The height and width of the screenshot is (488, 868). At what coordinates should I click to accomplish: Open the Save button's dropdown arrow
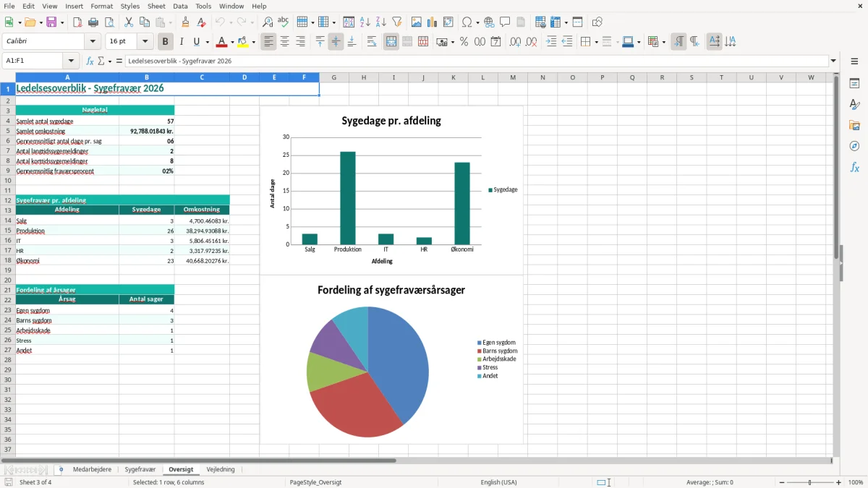pos(62,22)
